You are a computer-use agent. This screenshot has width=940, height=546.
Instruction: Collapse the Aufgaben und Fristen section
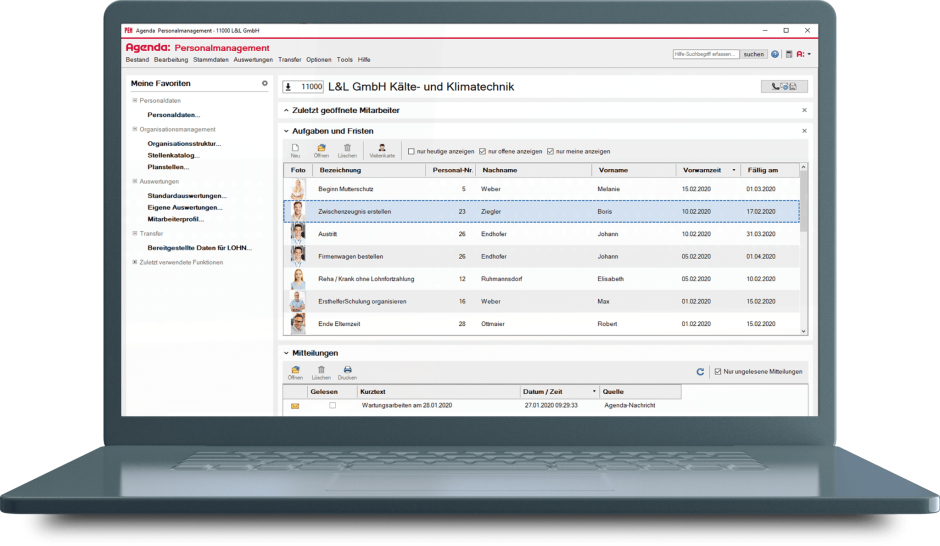(x=286, y=131)
